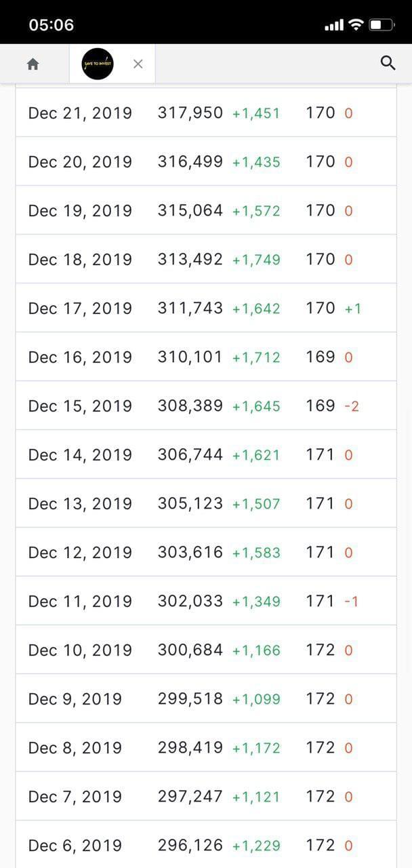Click the 300,684 value on Dec 10
This screenshot has width=412, height=868.
pos(190,650)
